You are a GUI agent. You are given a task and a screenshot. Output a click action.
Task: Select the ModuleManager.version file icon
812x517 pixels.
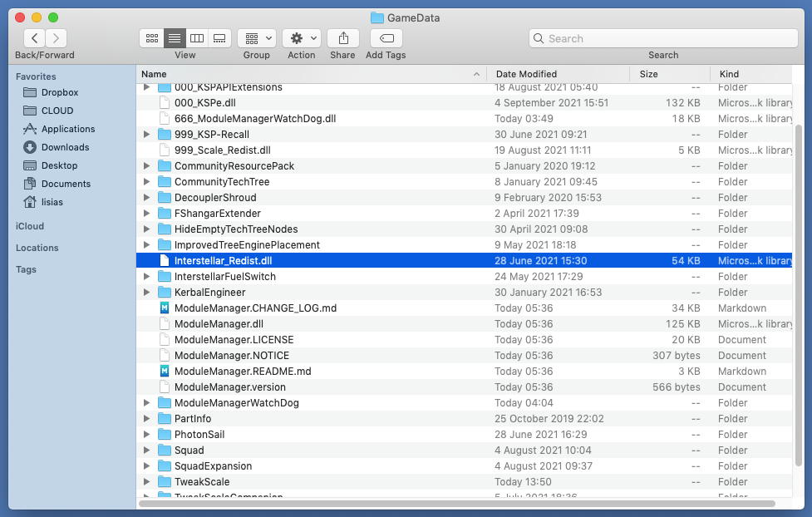(x=165, y=387)
